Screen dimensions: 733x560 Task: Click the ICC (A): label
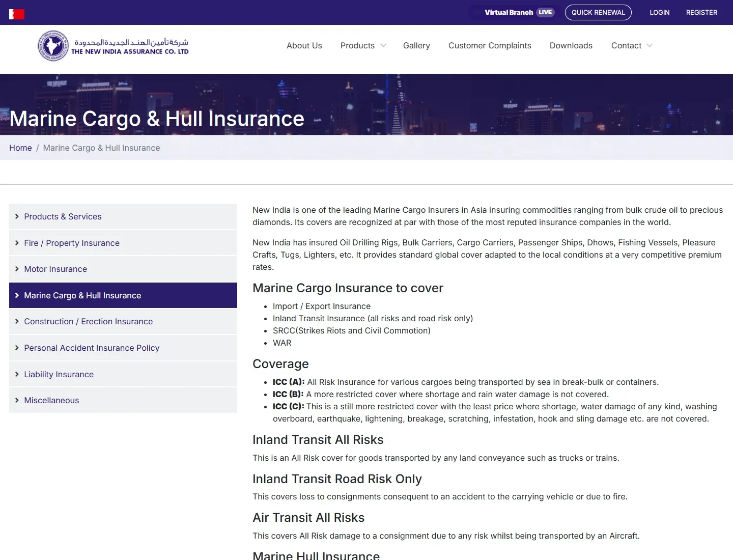(x=289, y=382)
